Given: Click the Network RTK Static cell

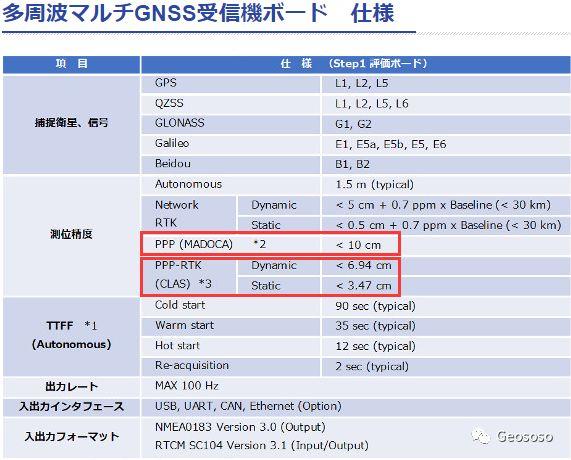Looking at the screenshot, I should (x=279, y=225).
